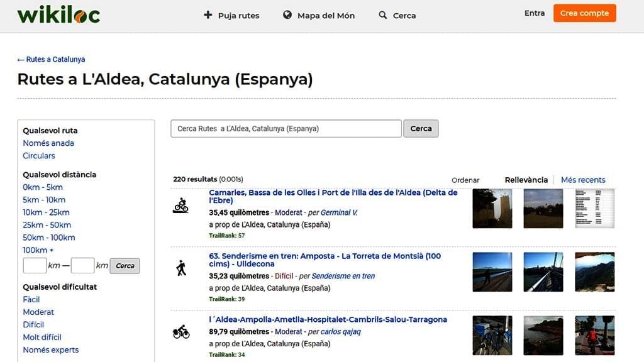The image size is (644, 362).
Task: Open the mountain view thumbnail of Senderisme route
Action: tap(594, 271)
